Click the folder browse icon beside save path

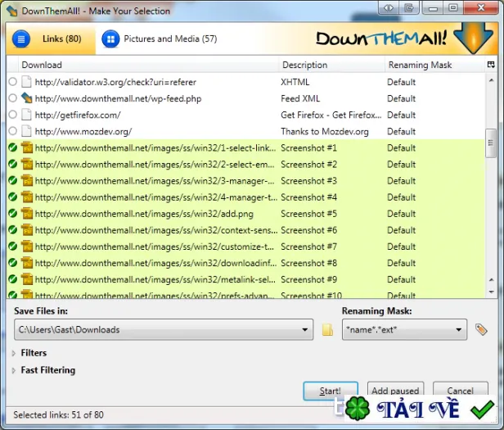coord(327,329)
